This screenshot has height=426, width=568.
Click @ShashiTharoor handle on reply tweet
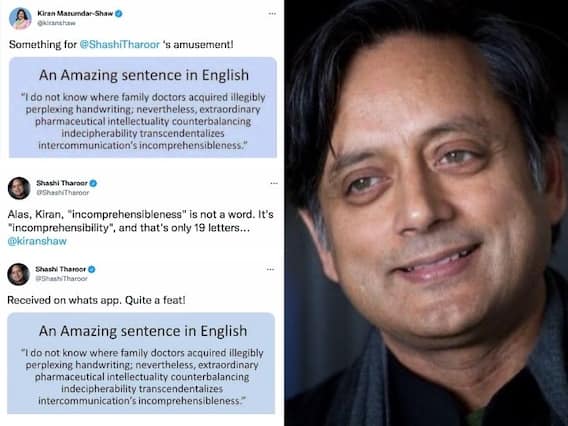point(62,193)
